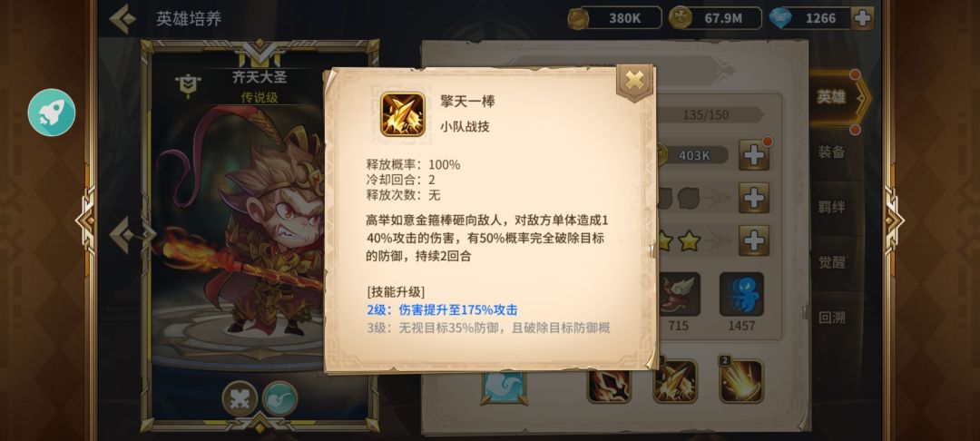Select the blue spirit icon labeled 1457

tap(741, 294)
